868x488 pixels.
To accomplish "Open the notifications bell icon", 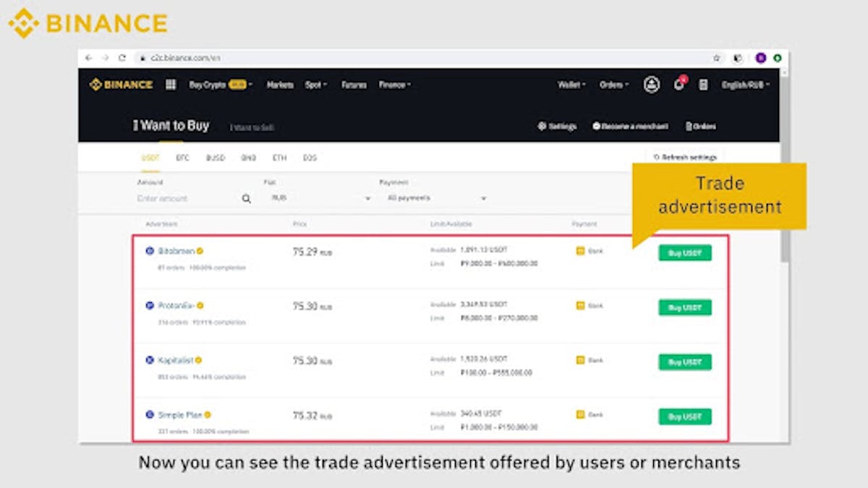I will coord(678,85).
